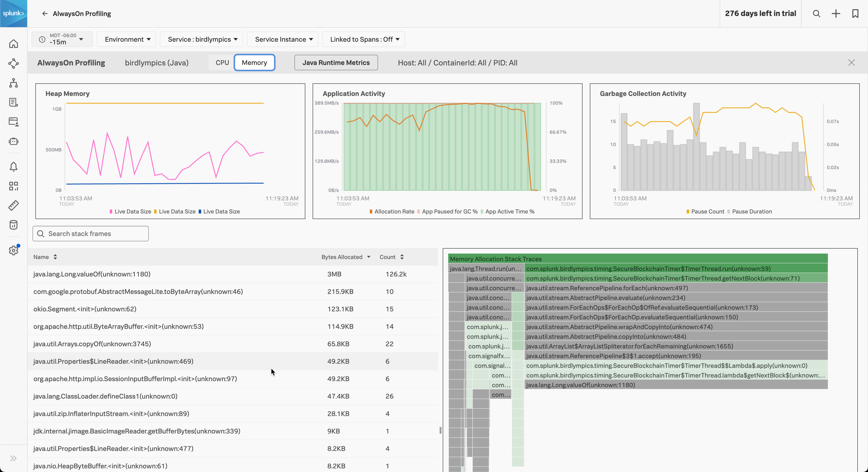The image size is (868, 472).
Task: Open Home from the sidebar
Action: [14, 44]
